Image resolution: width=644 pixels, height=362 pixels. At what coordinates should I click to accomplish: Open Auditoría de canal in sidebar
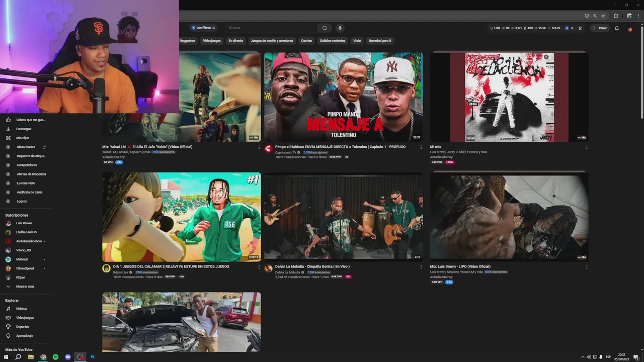pyautogui.click(x=30, y=192)
